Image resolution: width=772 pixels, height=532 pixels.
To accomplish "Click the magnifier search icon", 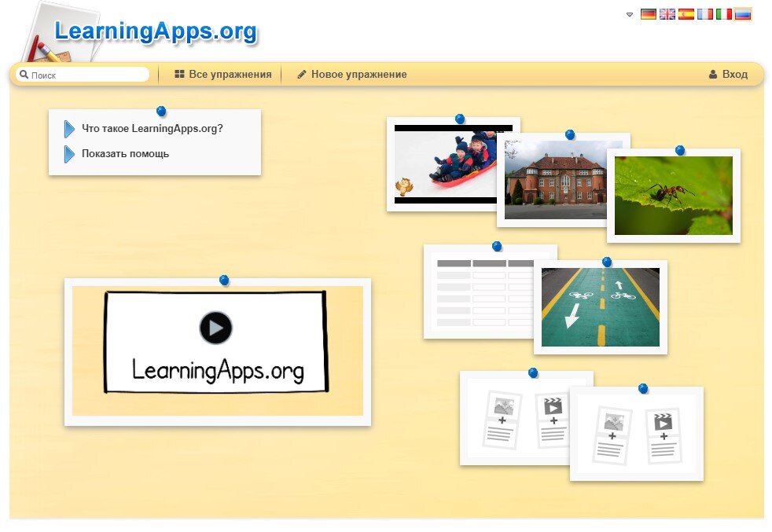I will click(24, 75).
